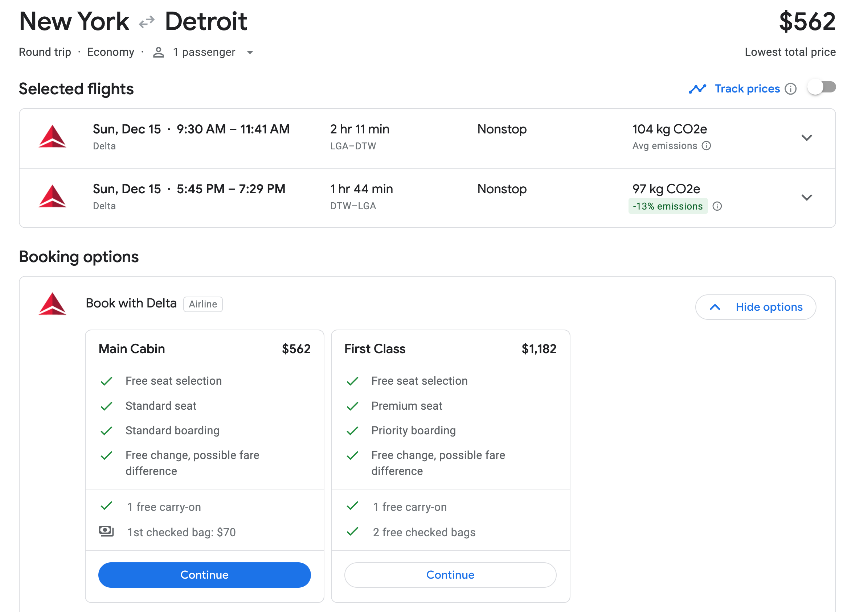868x612 pixels.
Task: Open the 1 passenger dropdown arrow
Action: coord(250,53)
